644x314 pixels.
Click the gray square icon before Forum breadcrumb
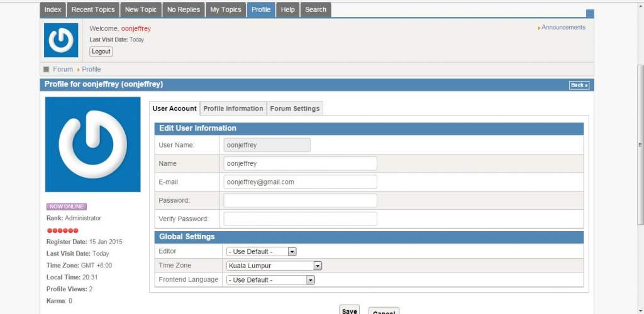[47, 69]
